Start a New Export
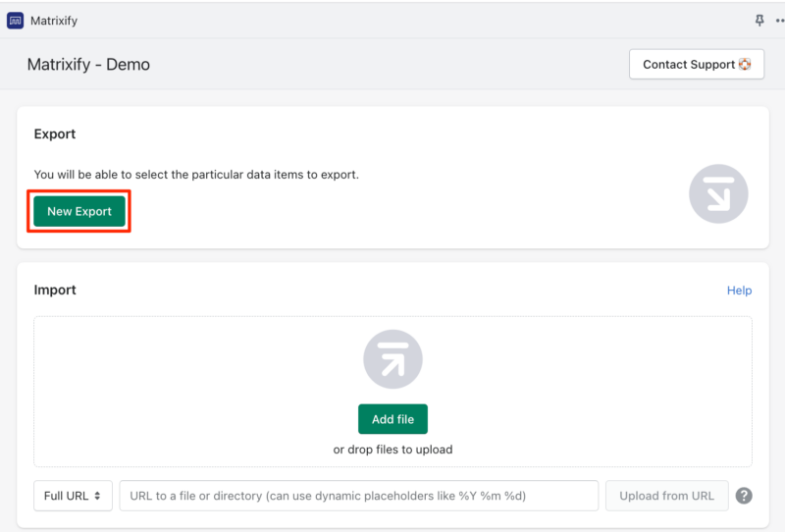The height and width of the screenshot is (532, 785). 79,211
